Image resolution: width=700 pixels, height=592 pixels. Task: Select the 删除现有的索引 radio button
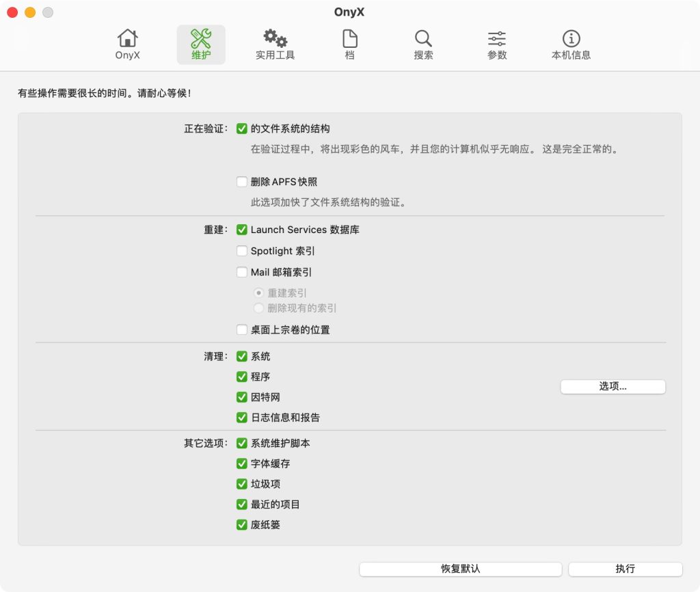(x=258, y=308)
